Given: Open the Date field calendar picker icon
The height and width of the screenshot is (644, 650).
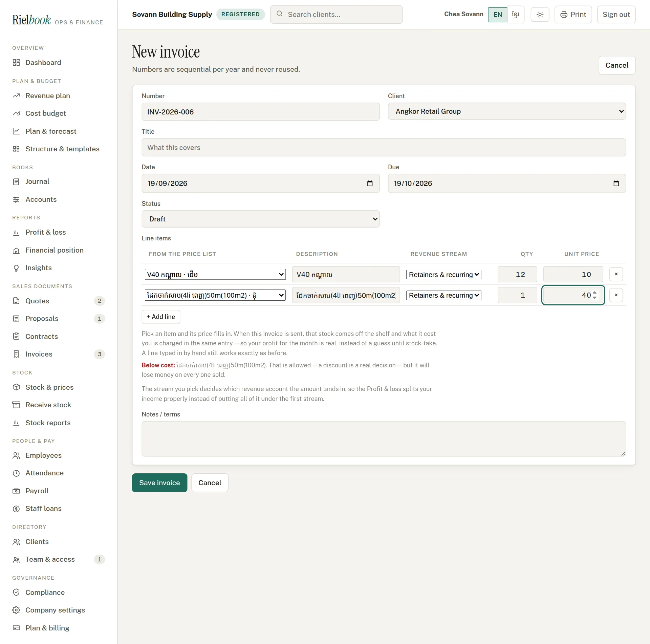Looking at the screenshot, I should [370, 184].
